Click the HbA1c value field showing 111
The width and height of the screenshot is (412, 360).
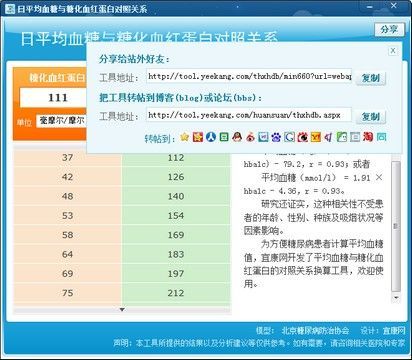pyautogui.click(x=53, y=98)
